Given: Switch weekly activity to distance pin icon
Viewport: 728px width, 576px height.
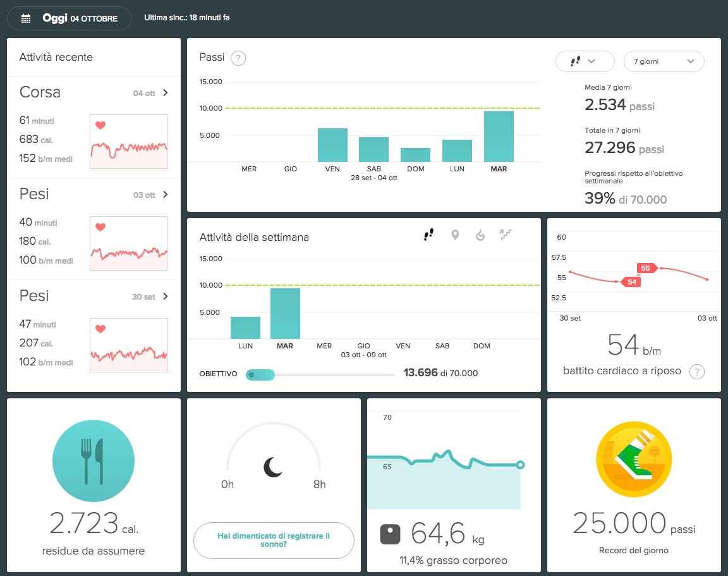Looking at the screenshot, I should [455, 235].
